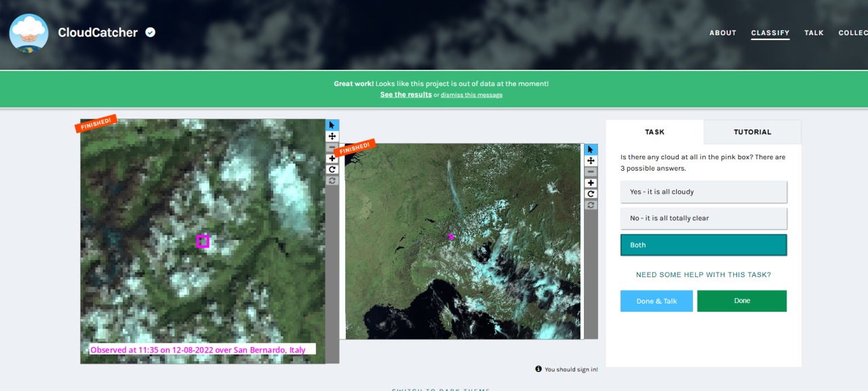868x391 pixels.
Task: Click the pink box on zoomed satellite image
Action: [203, 241]
